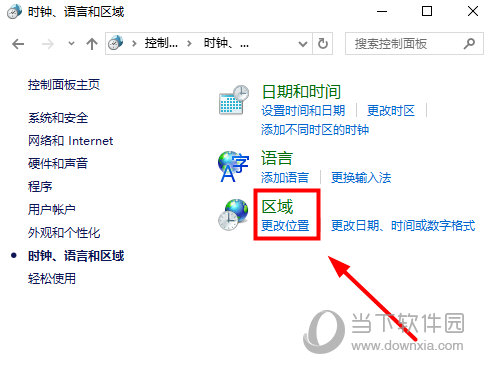Click the forward navigation arrow
Image resolution: width=488 pixels, height=375 pixels.
pyautogui.click(x=48, y=44)
